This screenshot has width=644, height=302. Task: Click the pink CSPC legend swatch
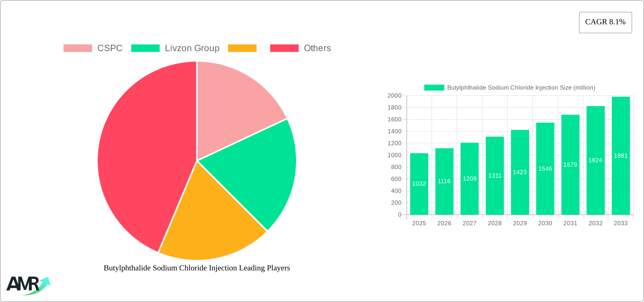[x=78, y=48]
